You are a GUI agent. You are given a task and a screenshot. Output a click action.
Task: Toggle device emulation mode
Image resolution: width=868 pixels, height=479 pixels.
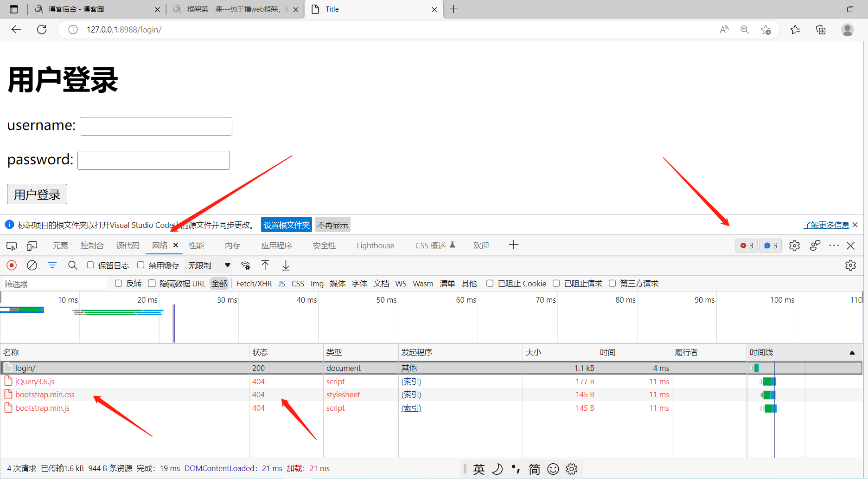pos(32,246)
